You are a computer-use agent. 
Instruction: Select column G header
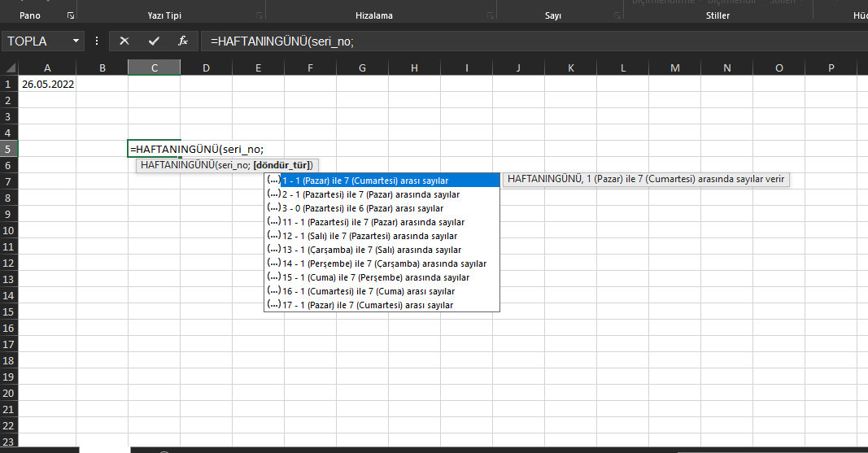pos(362,68)
